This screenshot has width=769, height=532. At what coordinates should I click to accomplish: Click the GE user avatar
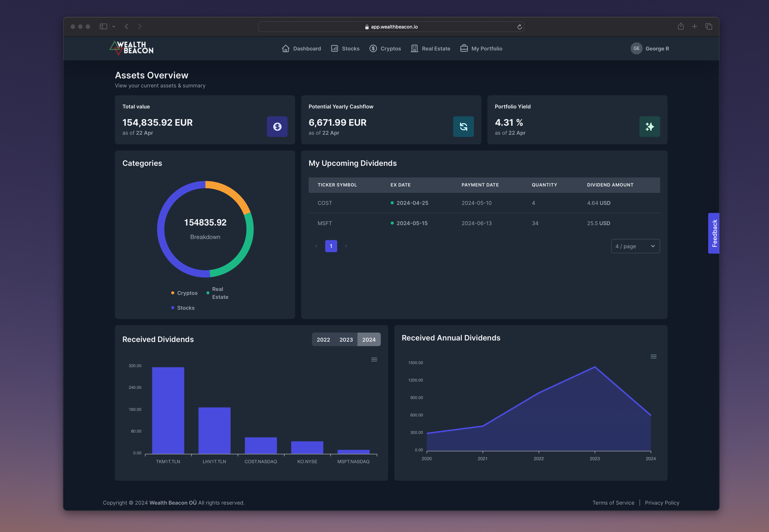tap(636, 49)
